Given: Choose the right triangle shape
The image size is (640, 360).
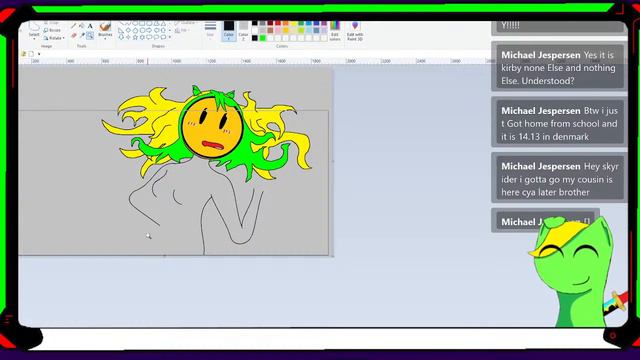Looking at the screenshot, I should click(x=121, y=30).
